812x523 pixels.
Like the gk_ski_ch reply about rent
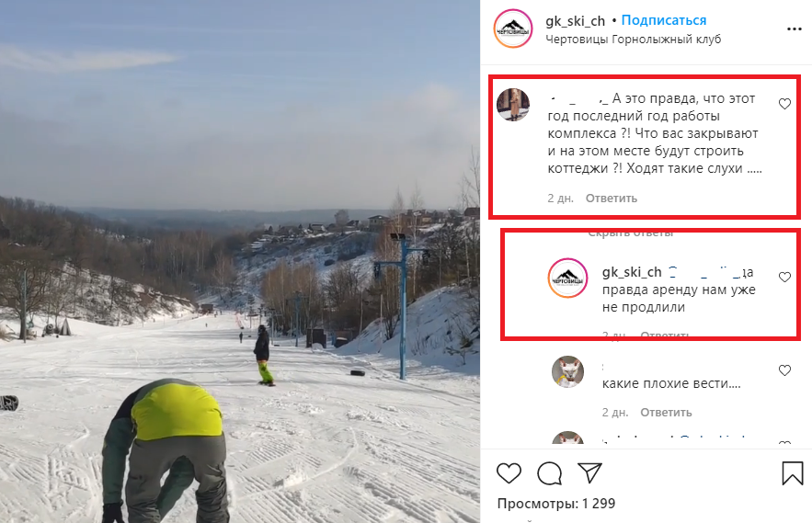(784, 277)
